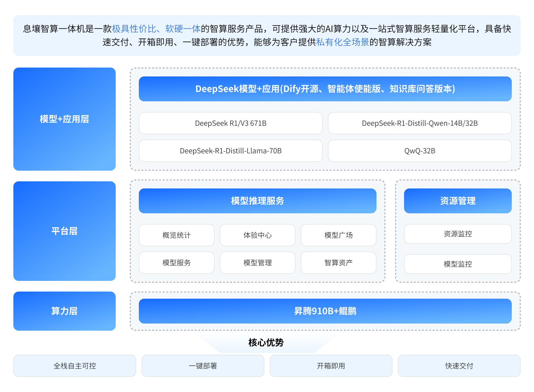Viewport: 534px width, 392px height.
Task: Select the DeepSeek模型+应用 header banner
Action: [325, 89]
